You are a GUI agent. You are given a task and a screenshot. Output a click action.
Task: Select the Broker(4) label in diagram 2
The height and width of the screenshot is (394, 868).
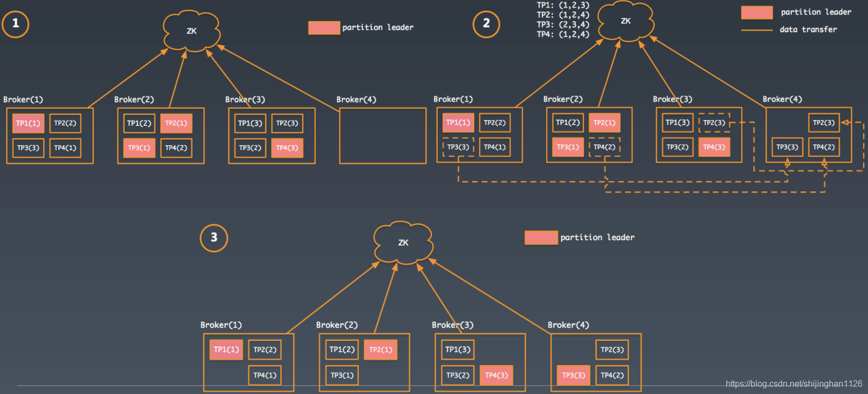coord(782,99)
